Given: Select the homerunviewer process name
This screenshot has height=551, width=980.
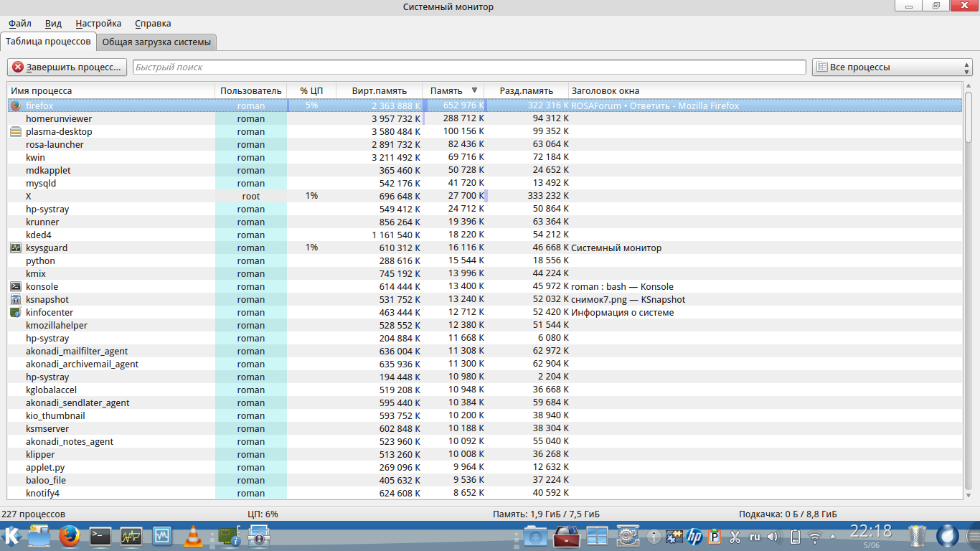Looking at the screenshot, I should click(59, 118).
